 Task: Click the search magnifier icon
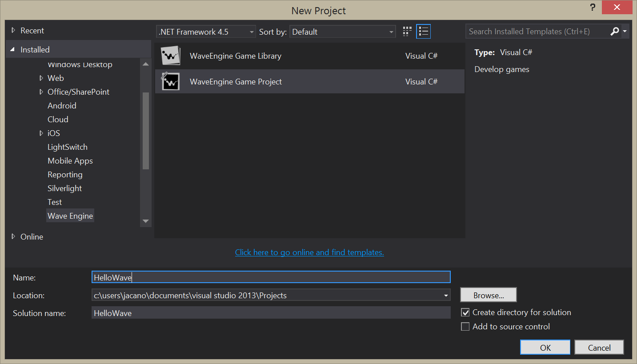click(x=615, y=32)
